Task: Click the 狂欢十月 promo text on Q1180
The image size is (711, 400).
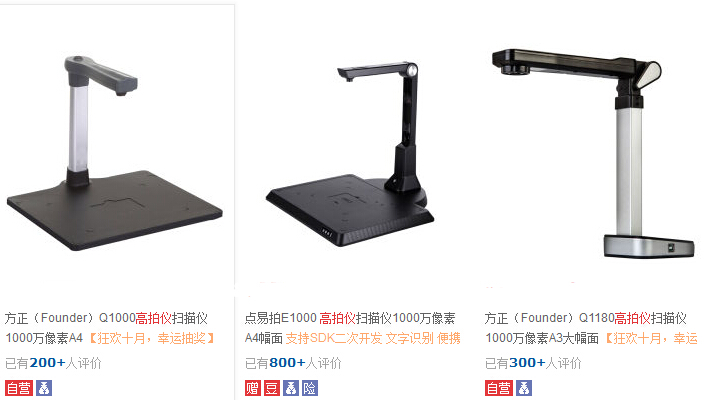Action: [x=650, y=338]
